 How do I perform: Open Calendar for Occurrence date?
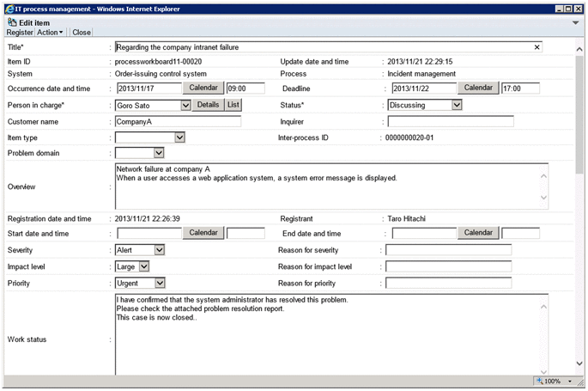(203, 88)
